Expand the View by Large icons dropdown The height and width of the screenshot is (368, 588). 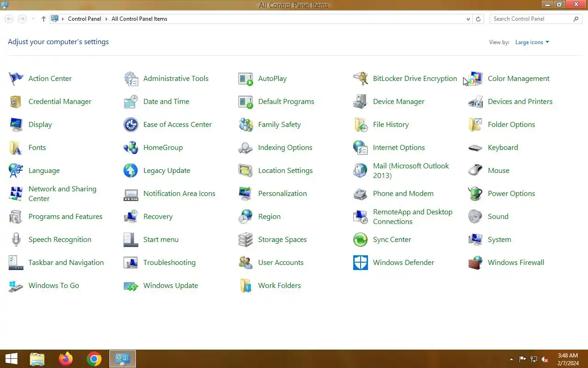pyautogui.click(x=532, y=42)
